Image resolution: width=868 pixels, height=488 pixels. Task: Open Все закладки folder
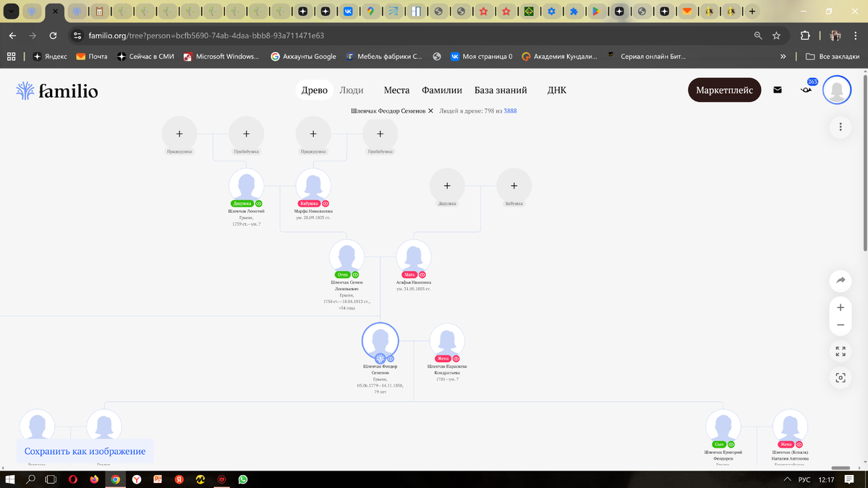click(833, 56)
